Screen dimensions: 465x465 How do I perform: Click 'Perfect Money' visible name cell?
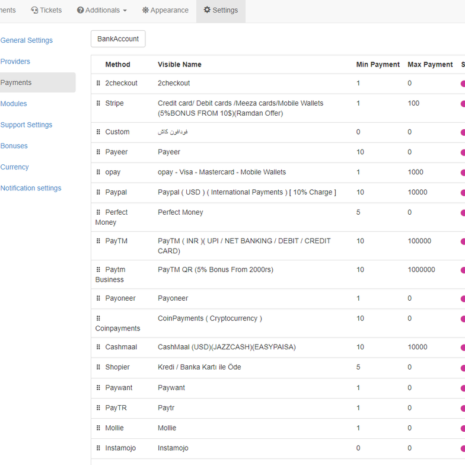180,212
